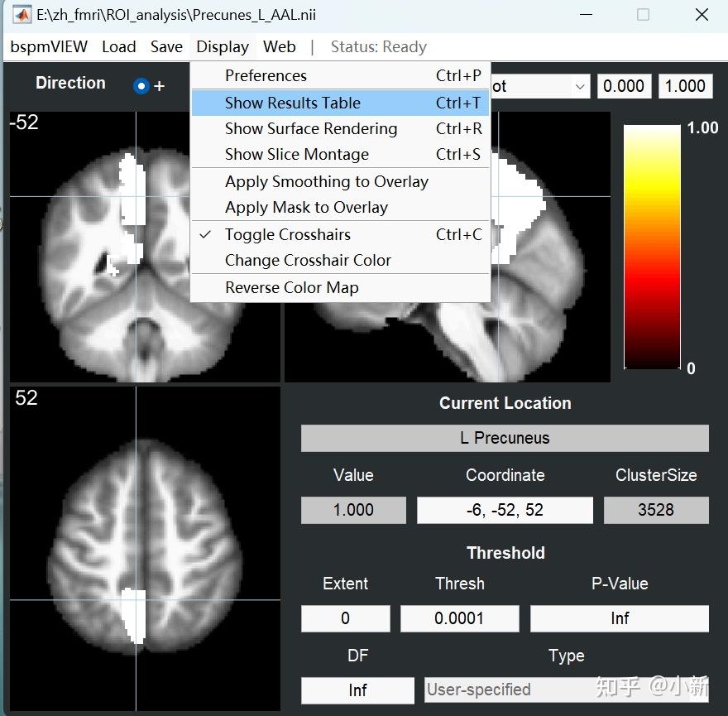The width and height of the screenshot is (728, 716).
Task: Open the User-specified Type dropdown
Action: 566,690
